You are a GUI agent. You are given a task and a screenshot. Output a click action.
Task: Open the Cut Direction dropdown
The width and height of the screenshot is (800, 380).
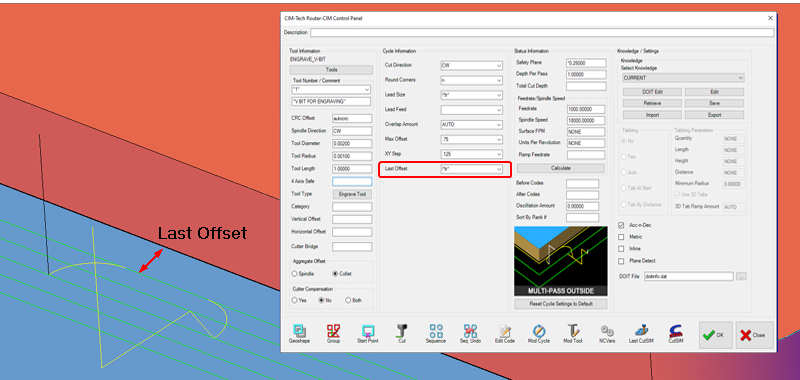(471, 65)
